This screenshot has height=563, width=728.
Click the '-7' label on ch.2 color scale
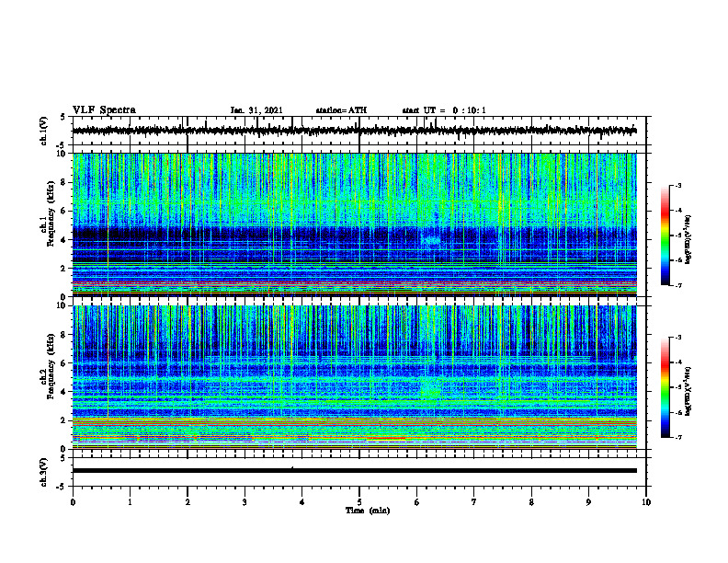678,438
